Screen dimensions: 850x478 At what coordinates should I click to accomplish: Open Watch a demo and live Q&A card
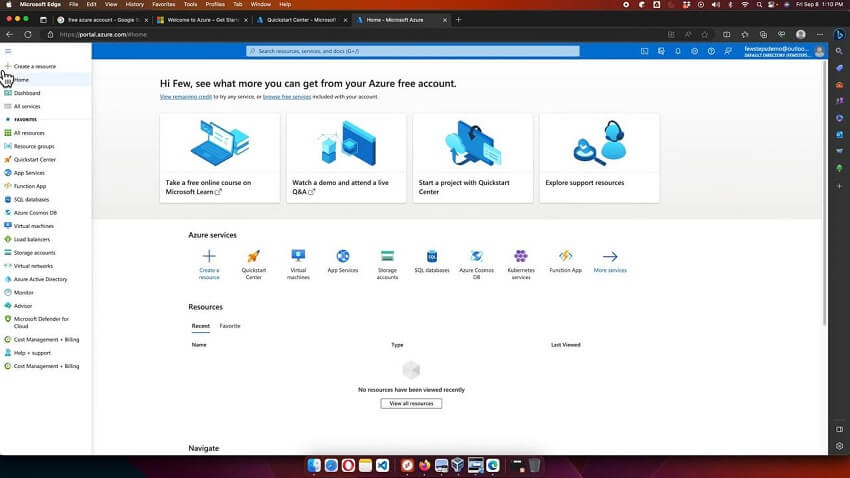346,158
